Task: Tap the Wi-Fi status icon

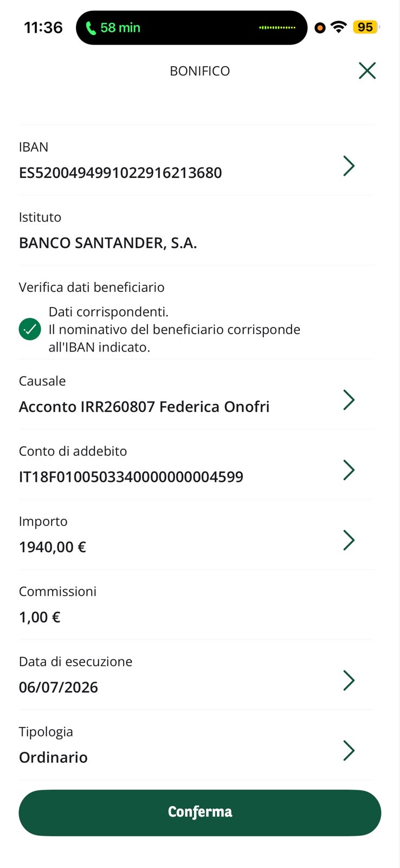Action: pos(339,27)
